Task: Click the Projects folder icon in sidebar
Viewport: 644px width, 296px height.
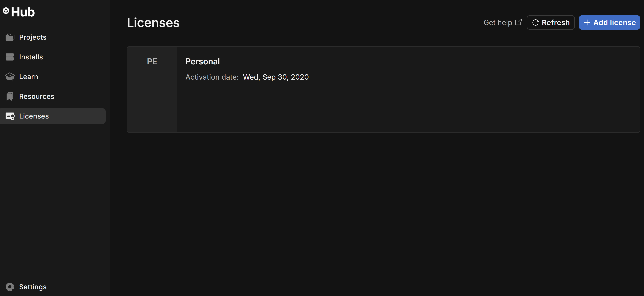Action: click(x=10, y=37)
